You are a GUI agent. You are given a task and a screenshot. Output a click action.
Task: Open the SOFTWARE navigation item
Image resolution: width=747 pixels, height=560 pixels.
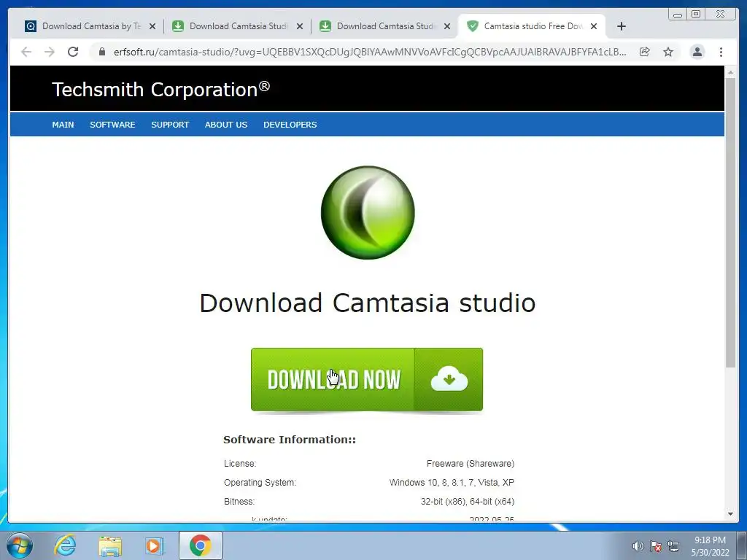pyautogui.click(x=112, y=125)
